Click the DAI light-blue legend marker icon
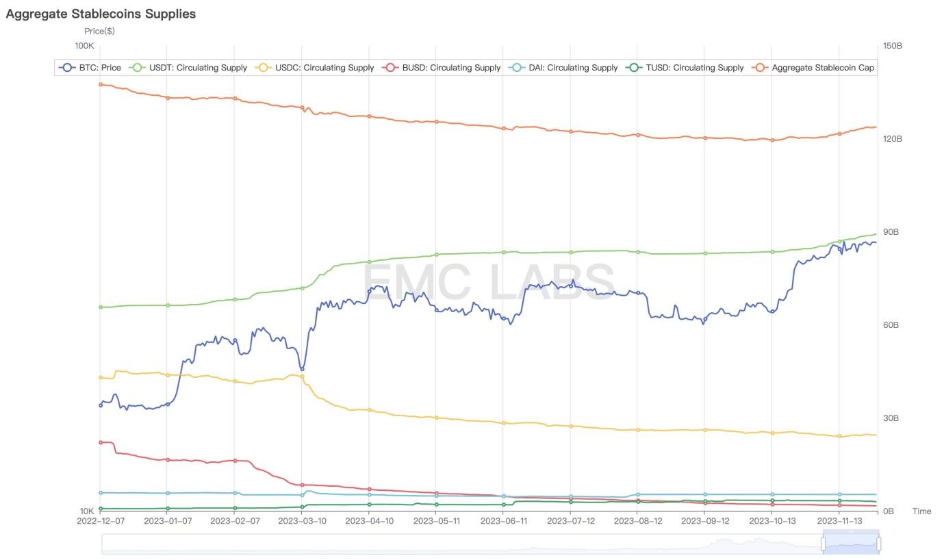The image size is (944, 560). [x=518, y=68]
